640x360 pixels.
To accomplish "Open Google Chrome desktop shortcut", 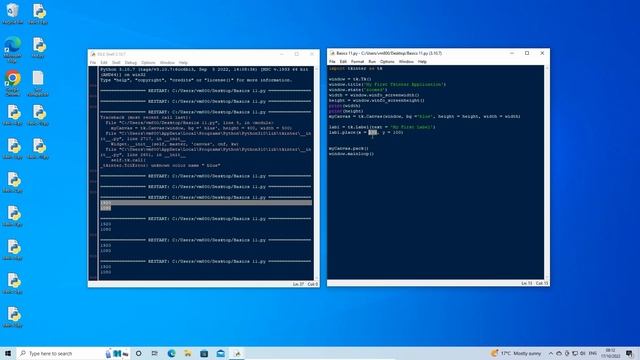I will point(13,83).
